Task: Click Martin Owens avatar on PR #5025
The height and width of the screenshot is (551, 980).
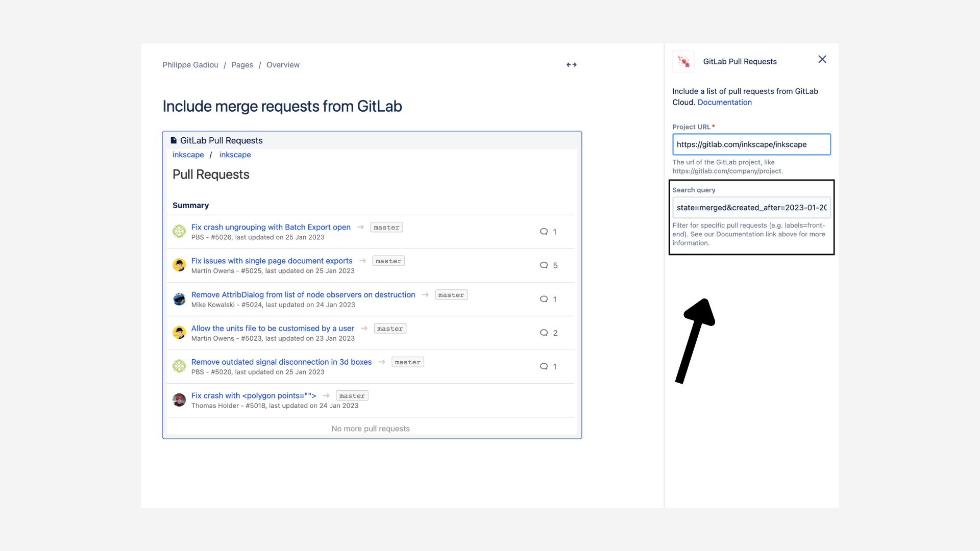Action: tap(179, 265)
